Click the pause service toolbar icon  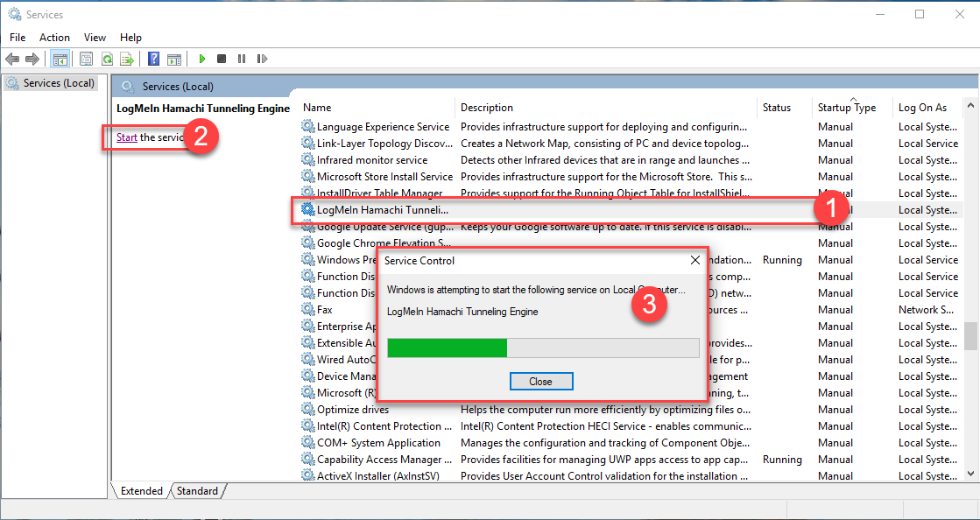point(242,59)
